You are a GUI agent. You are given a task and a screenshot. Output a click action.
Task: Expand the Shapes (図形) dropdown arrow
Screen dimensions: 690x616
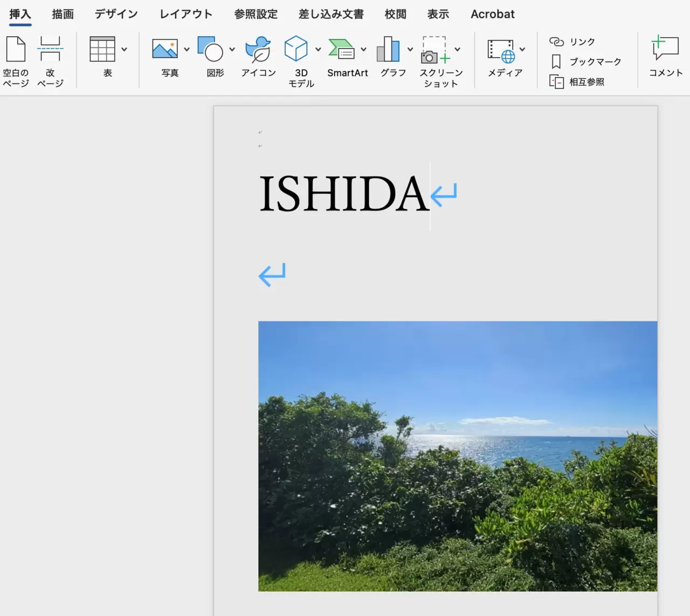tap(232, 50)
